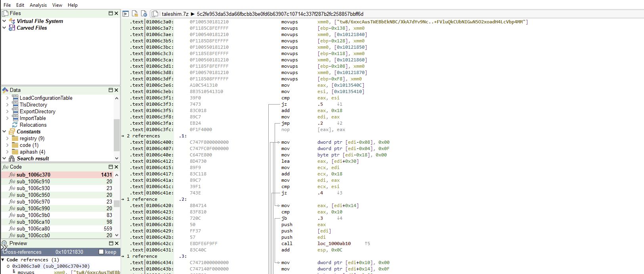Select the registry folder icon
This screenshot has height=274, width=644.
click(x=15, y=138)
